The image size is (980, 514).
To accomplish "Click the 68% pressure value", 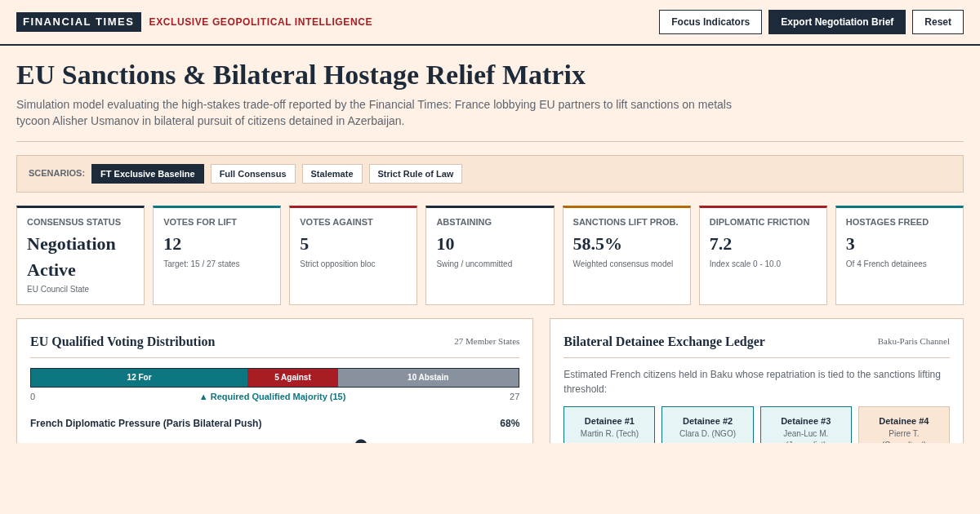I will 510,423.
